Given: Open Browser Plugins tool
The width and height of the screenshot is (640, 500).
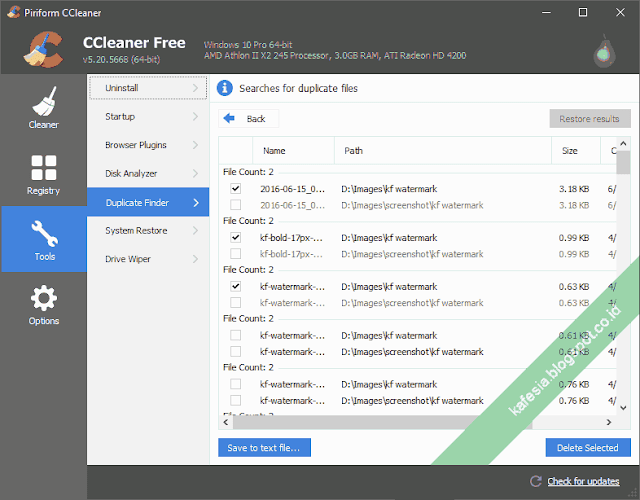Looking at the screenshot, I should coord(148,145).
